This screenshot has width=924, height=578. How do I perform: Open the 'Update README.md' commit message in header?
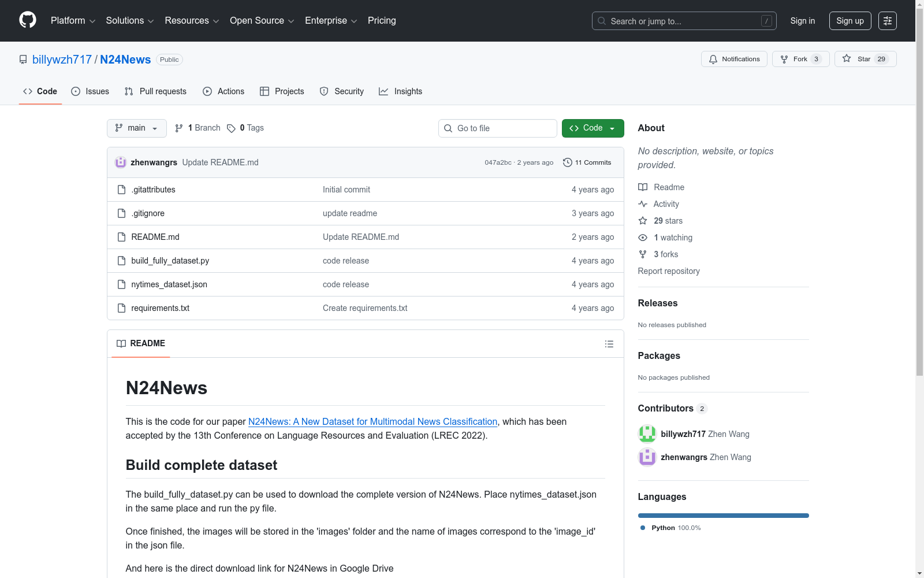click(x=221, y=162)
